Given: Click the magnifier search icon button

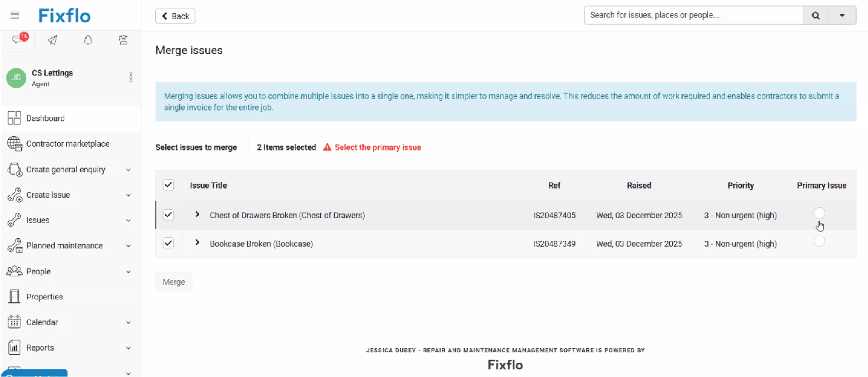Looking at the screenshot, I should point(815,16).
